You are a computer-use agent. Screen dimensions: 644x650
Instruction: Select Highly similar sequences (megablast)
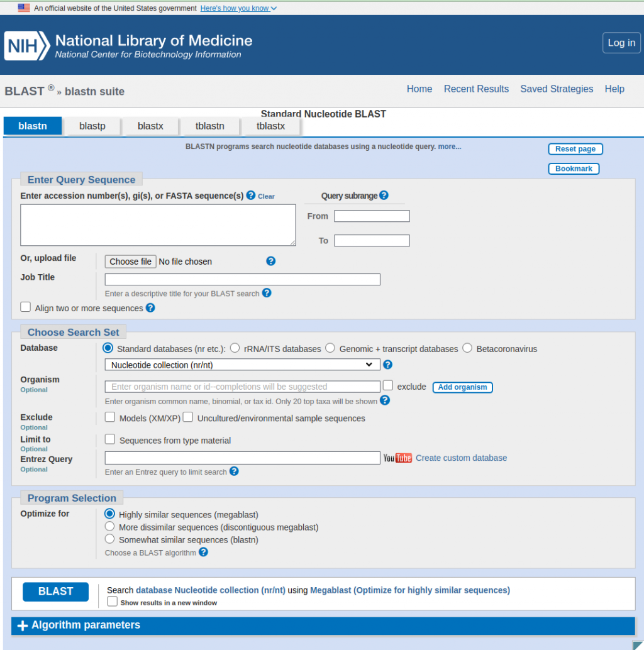pyautogui.click(x=109, y=514)
